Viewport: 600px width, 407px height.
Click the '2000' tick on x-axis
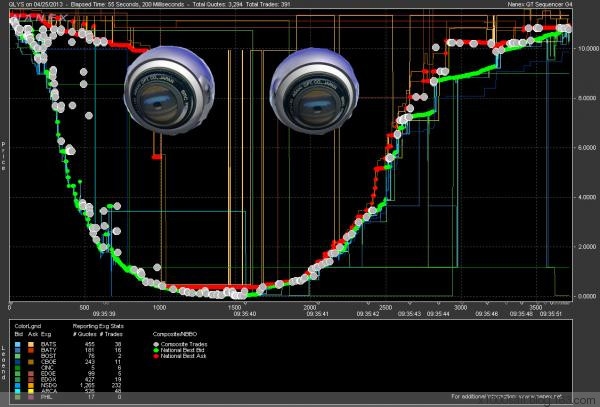[310, 307]
